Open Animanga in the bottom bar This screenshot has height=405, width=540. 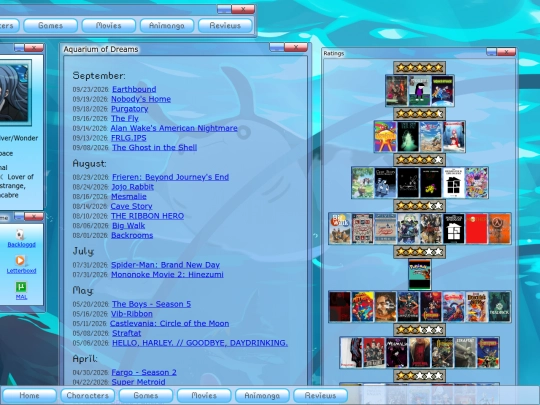(262, 395)
